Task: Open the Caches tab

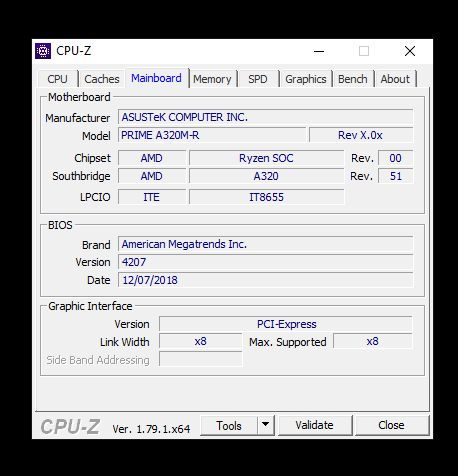Action: [102, 79]
